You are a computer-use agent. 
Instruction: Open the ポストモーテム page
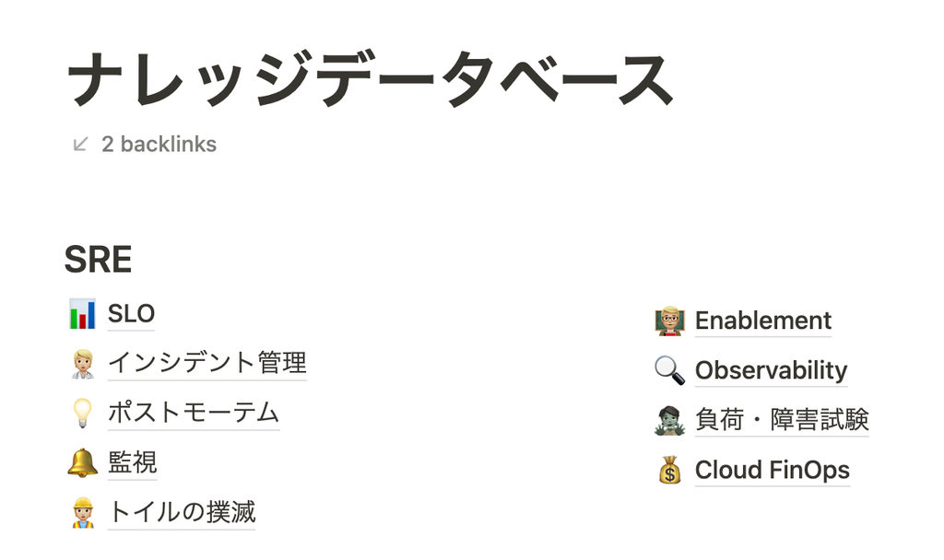point(194,413)
